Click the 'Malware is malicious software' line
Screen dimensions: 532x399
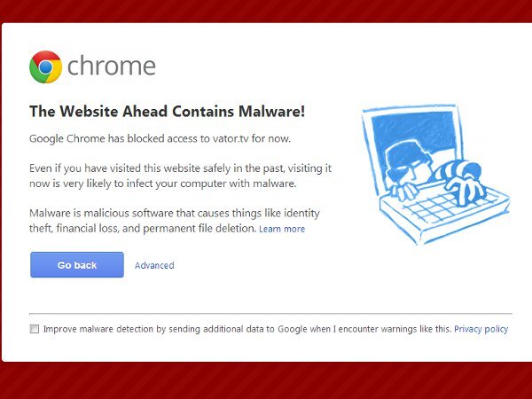click(x=175, y=213)
